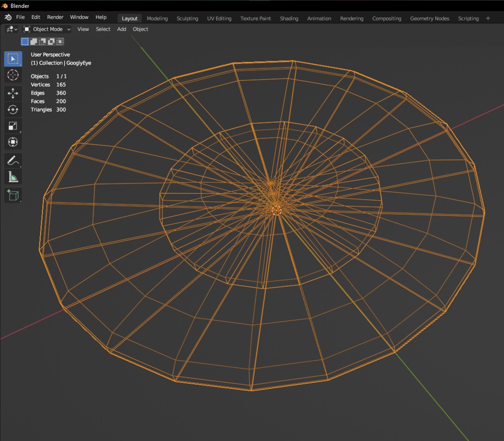Viewport: 504px width, 441px height.
Task: Enable Extend existing selection mode
Action: click(x=34, y=42)
